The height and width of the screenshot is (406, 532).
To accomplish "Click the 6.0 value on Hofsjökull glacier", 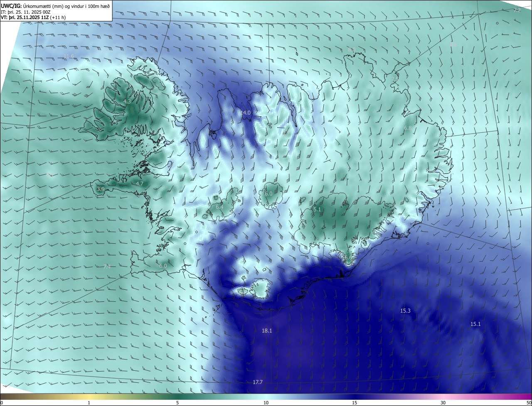I will [268, 193].
